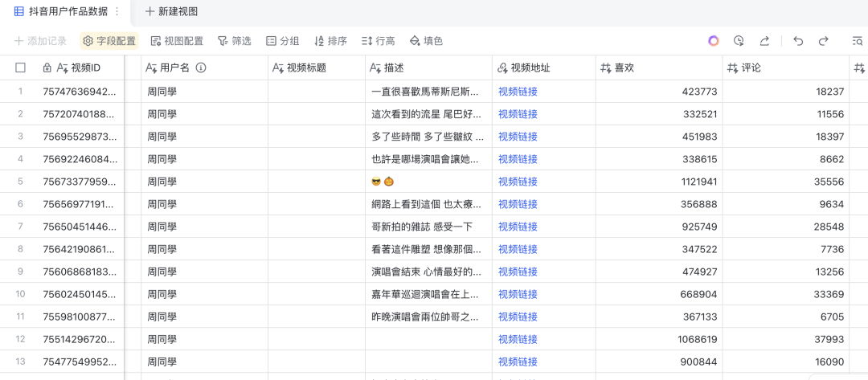Click the number-field icon of 喜欢 column

coord(606,67)
